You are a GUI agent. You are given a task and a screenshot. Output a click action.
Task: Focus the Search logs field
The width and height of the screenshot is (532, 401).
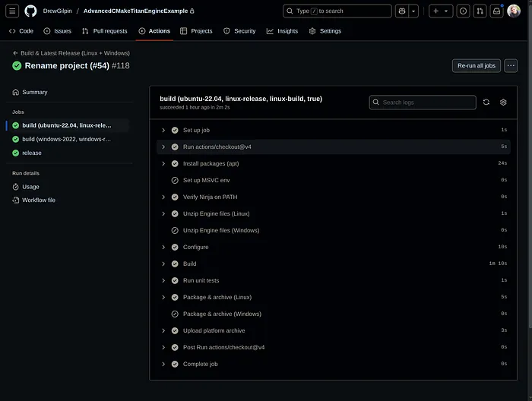coord(423,103)
